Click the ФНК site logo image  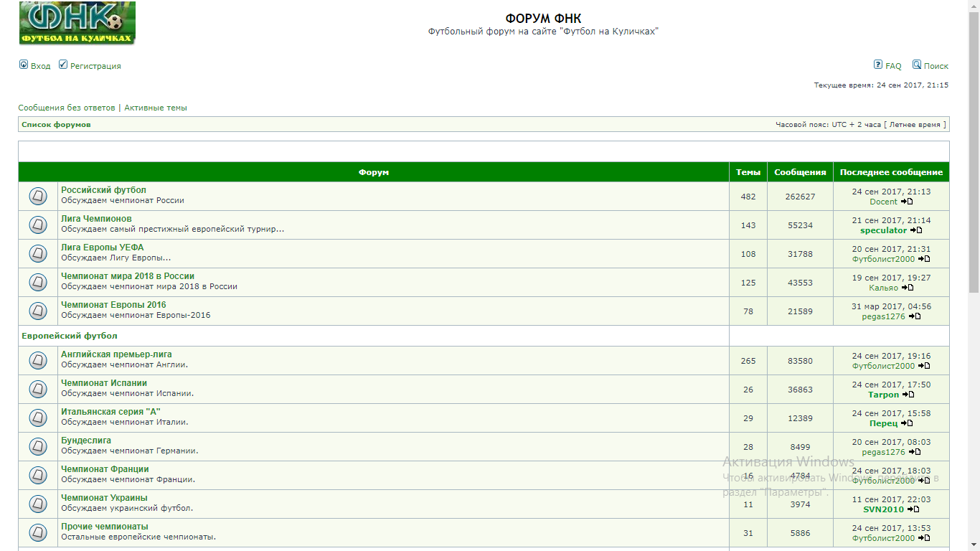coord(77,23)
